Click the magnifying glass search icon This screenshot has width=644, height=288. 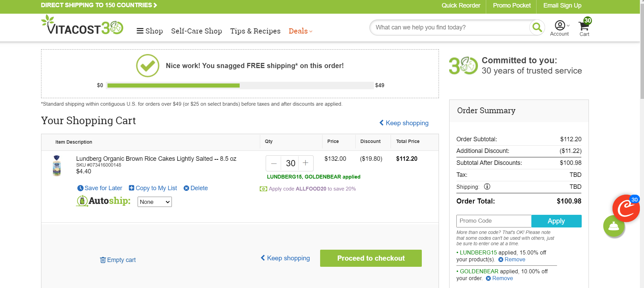(537, 27)
